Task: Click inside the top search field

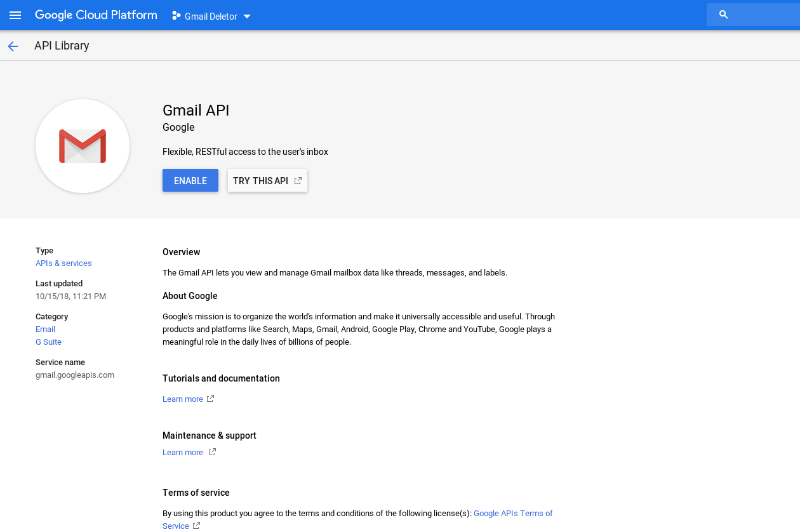Action: click(753, 15)
